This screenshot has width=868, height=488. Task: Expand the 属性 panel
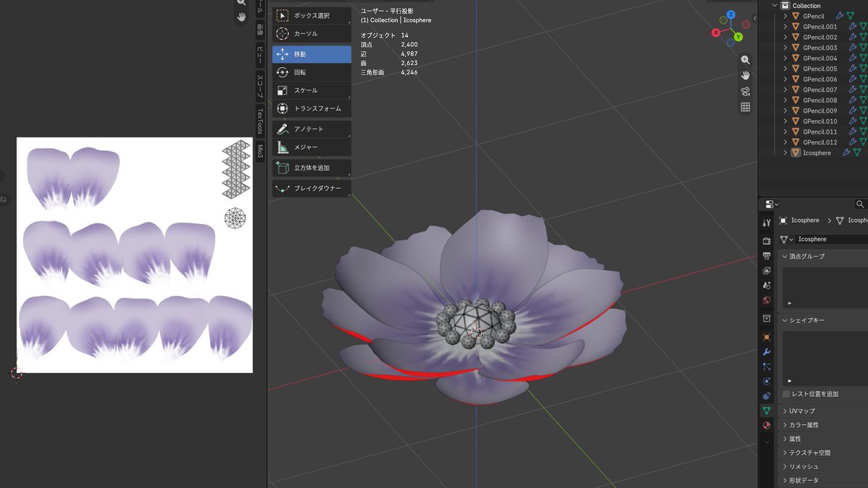785,438
